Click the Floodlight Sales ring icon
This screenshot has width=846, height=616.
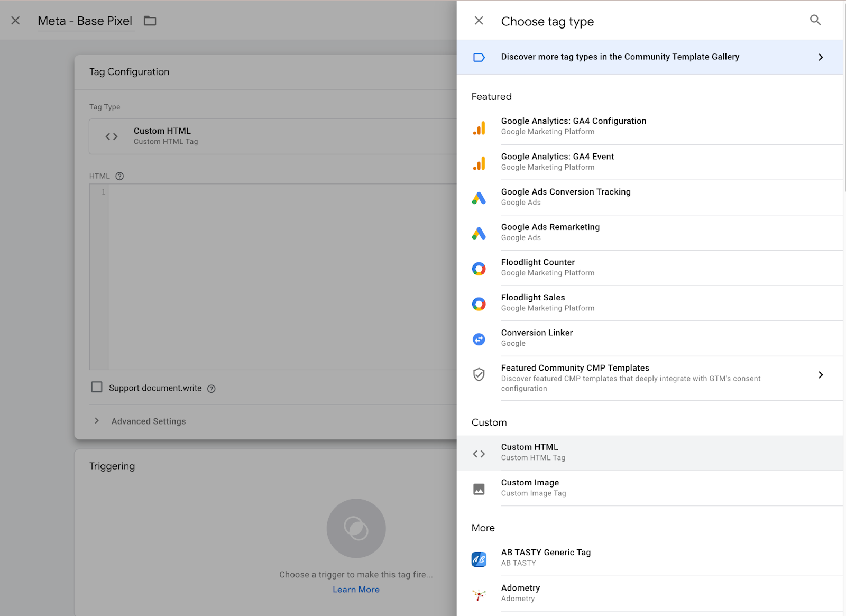(x=479, y=304)
